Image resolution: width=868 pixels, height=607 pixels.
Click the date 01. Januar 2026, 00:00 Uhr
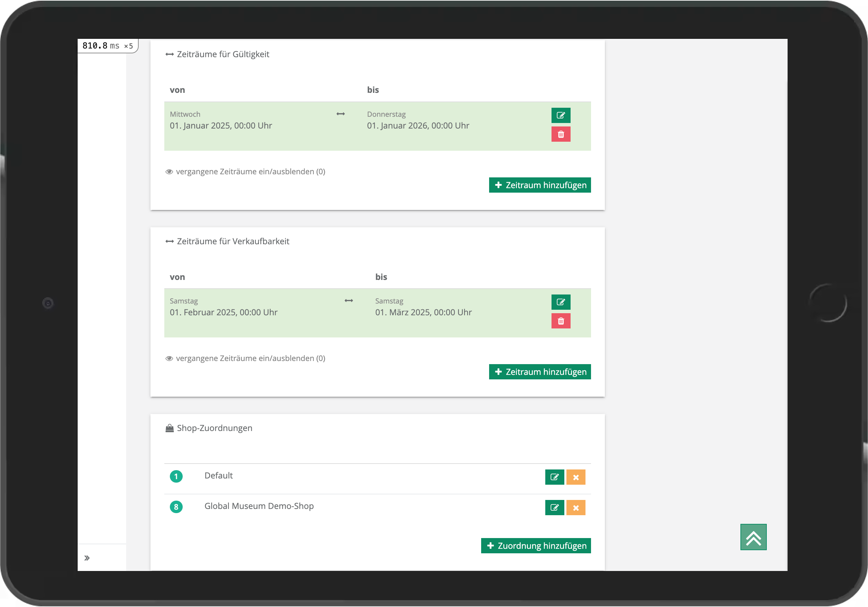(418, 125)
